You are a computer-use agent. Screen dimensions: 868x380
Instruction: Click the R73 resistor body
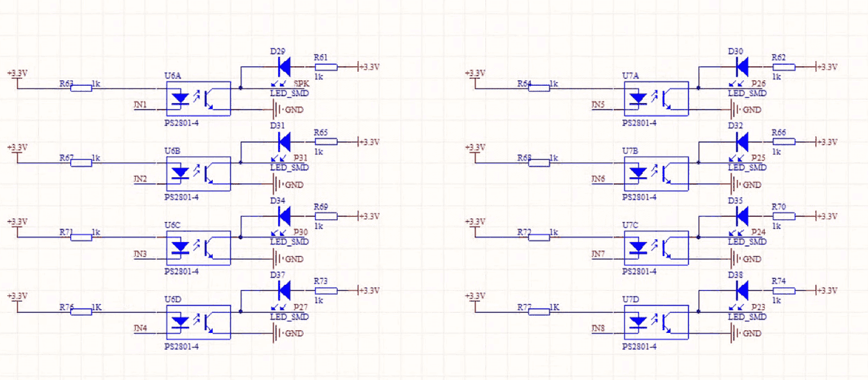coord(327,290)
